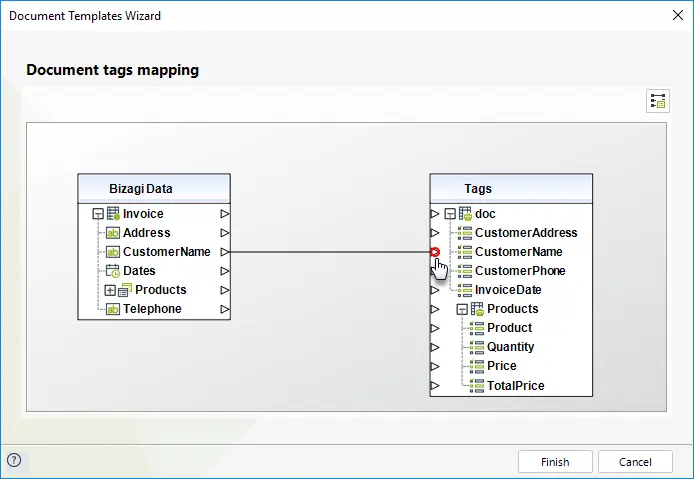The width and height of the screenshot is (694, 479).
Task: Click the input connector beside TotalPrice tag
Action: (435, 386)
